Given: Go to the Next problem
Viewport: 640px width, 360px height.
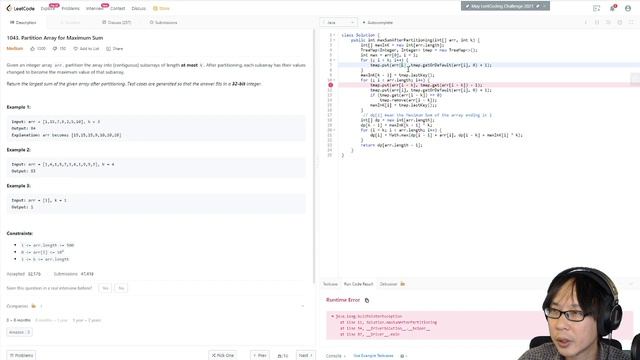Looking at the screenshot, I should pos(305,356).
